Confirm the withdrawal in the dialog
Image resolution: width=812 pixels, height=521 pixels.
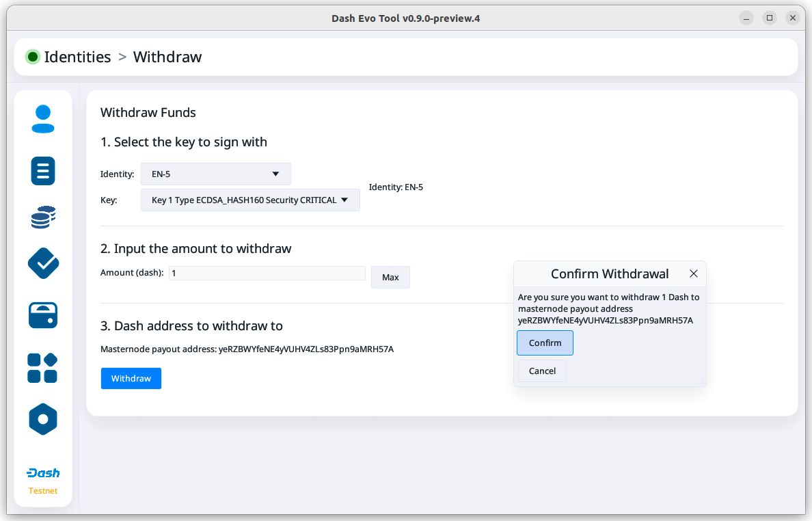(545, 343)
